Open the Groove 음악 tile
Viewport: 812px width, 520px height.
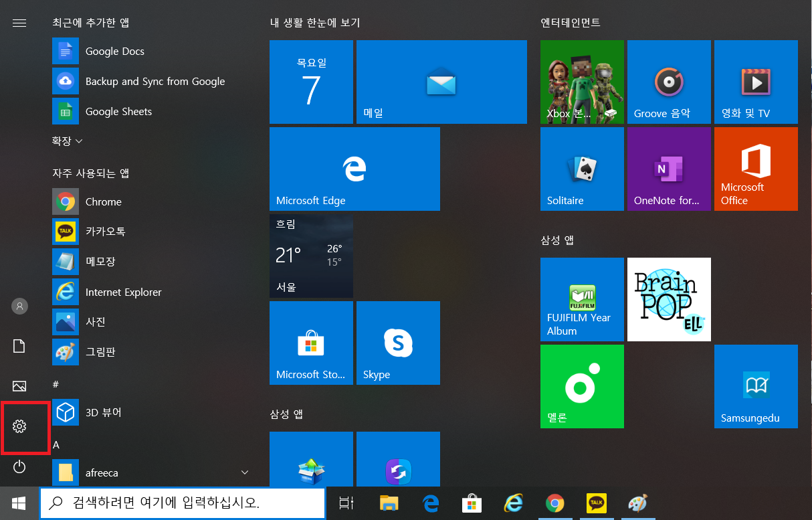(669, 82)
